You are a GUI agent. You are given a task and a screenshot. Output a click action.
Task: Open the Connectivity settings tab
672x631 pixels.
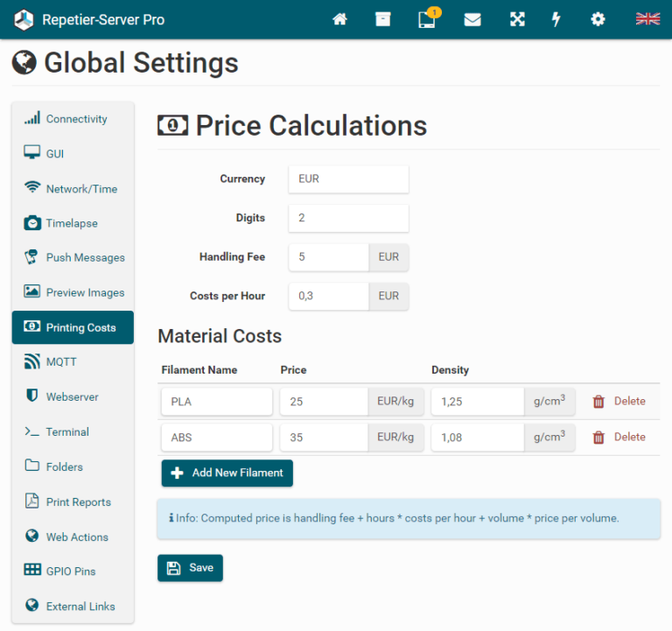(x=73, y=119)
